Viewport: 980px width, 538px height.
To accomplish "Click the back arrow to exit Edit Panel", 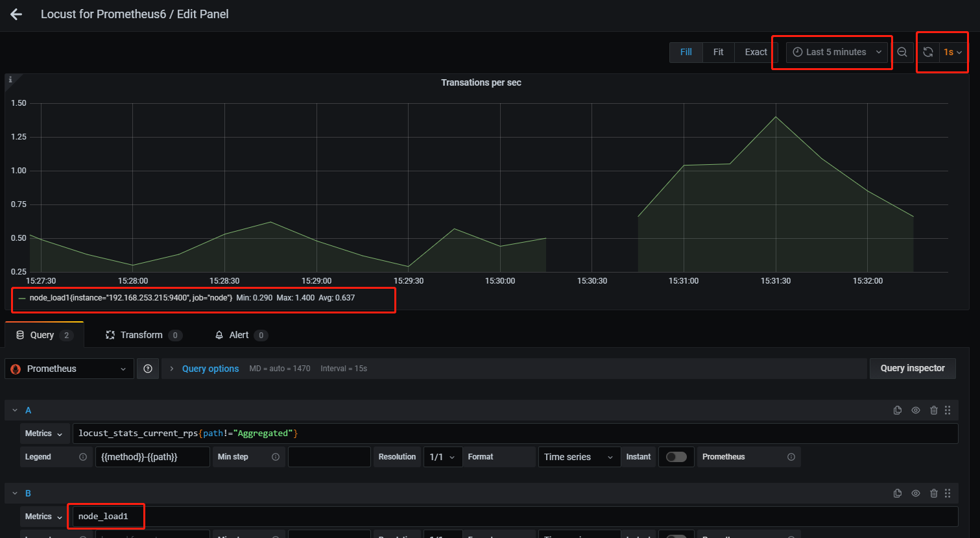I will point(16,14).
